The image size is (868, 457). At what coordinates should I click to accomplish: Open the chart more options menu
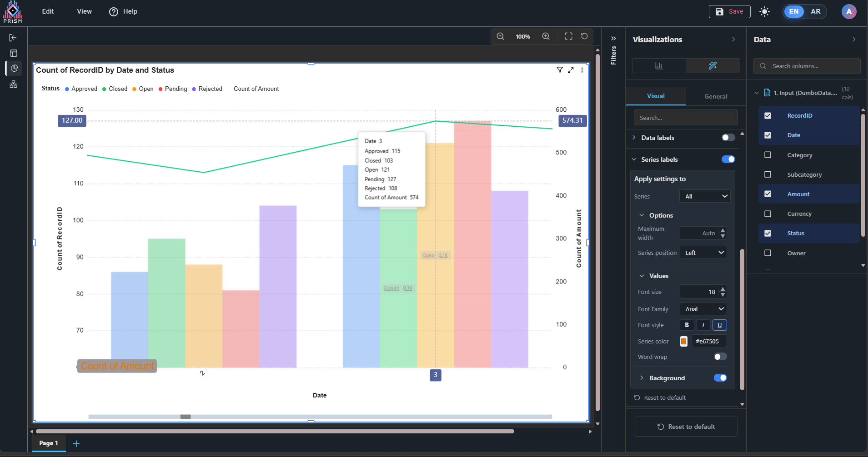coord(582,70)
